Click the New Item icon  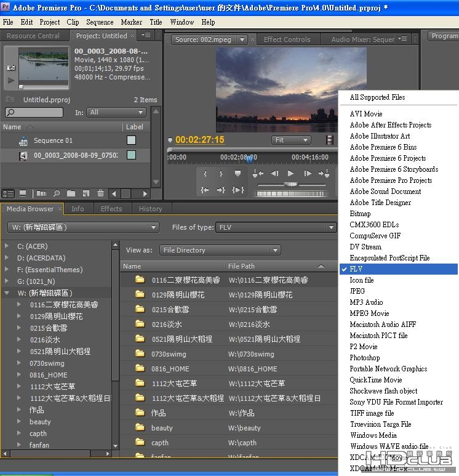86,193
